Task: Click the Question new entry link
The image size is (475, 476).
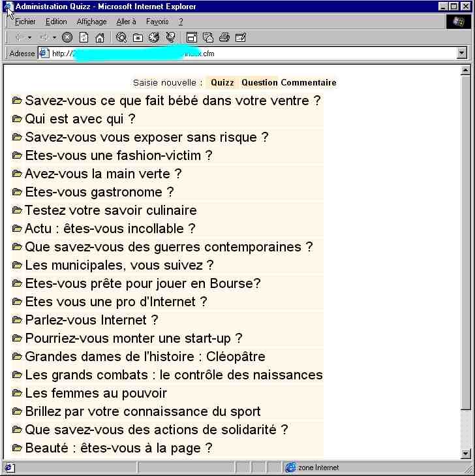Action: pyautogui.click(x=259, y=82)
